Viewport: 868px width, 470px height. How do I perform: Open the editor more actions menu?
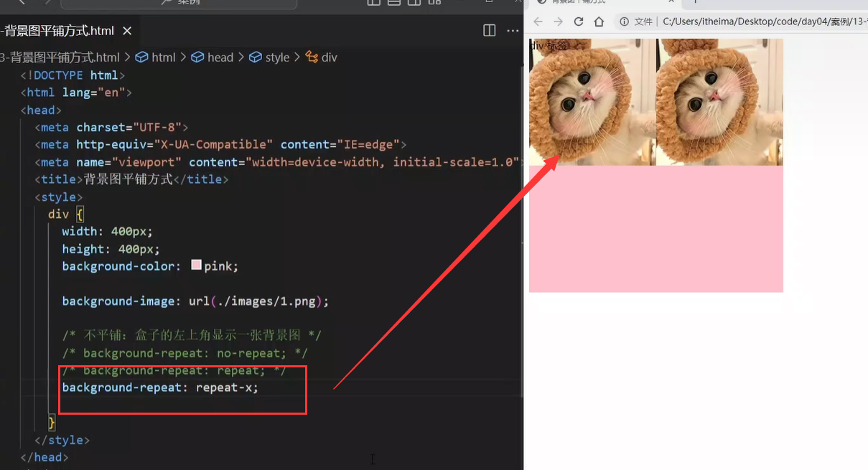513,30
